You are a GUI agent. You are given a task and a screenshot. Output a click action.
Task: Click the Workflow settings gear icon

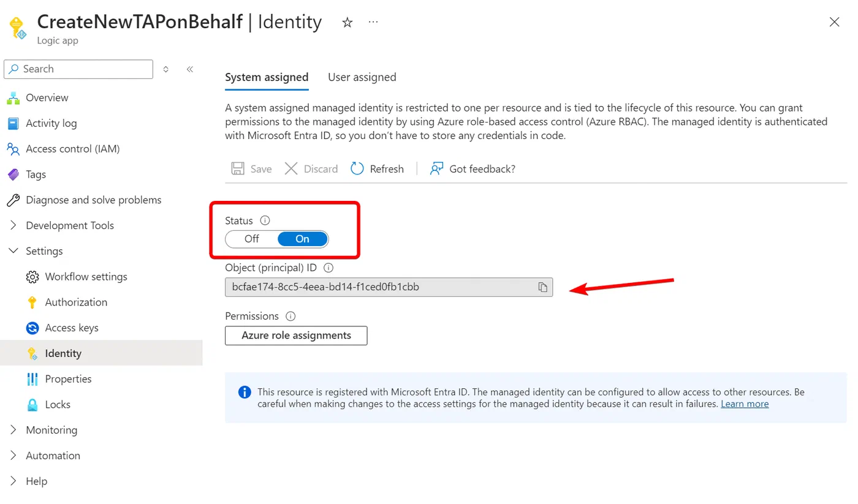click(x=32, y=277)
